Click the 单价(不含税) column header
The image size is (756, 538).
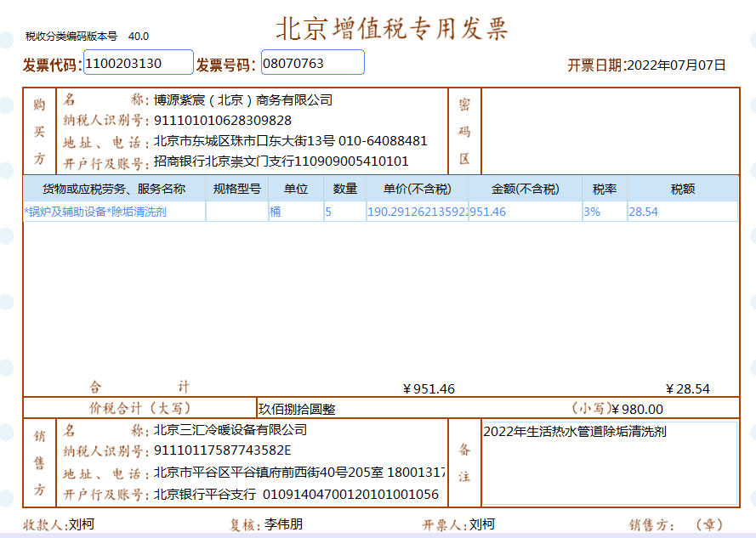pyautogui.click(x=417, y=189)
